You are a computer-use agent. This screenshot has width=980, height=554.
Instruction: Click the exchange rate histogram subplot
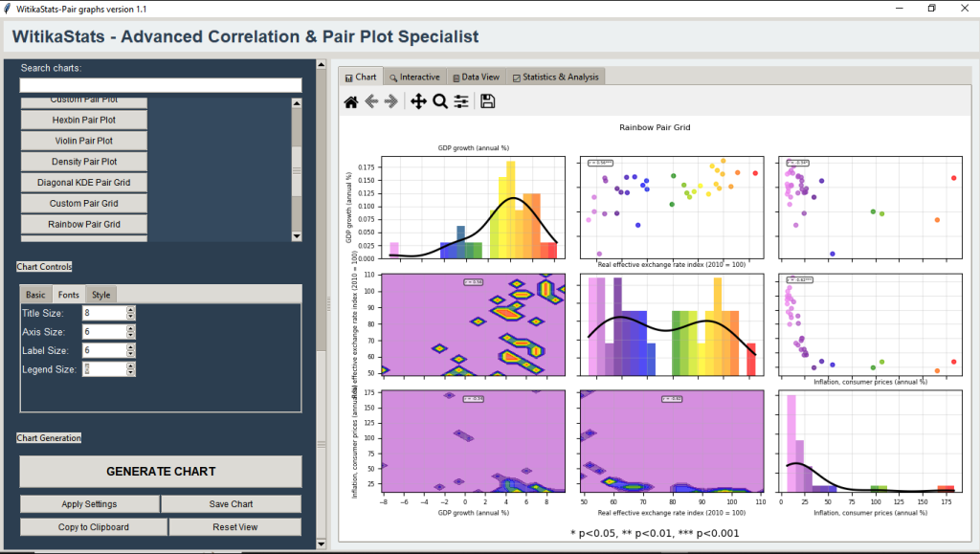click(672, 324)
